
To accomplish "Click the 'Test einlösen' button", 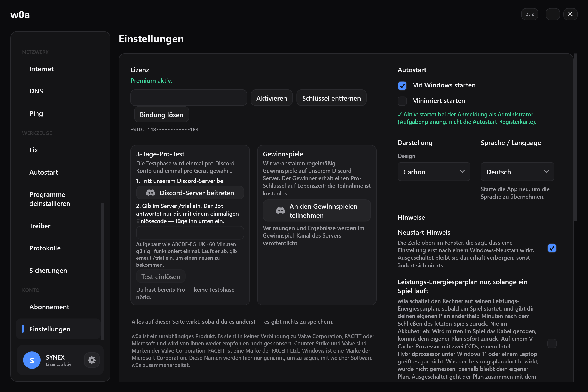I will [161, 276].
